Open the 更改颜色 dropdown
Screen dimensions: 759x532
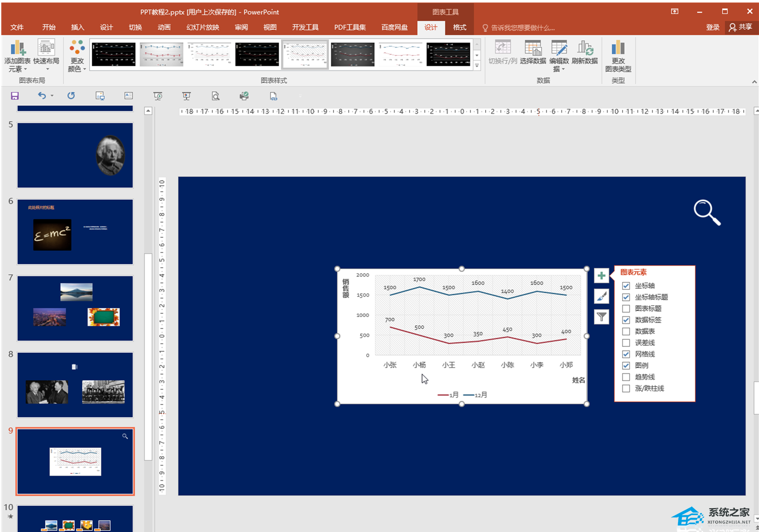click(x=77, y=57)
